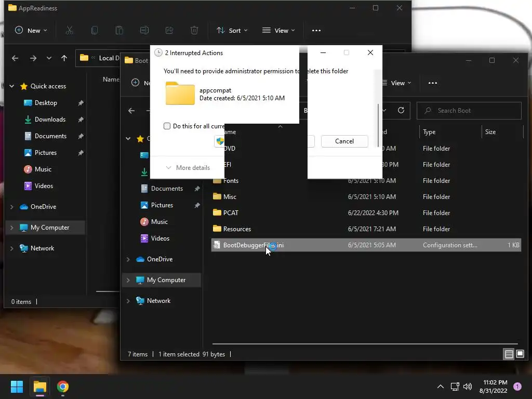This screenshot has height=399, width=532.
Task: Open the View dropdown in AppReadiness window
Action: (x=278, y=31)
